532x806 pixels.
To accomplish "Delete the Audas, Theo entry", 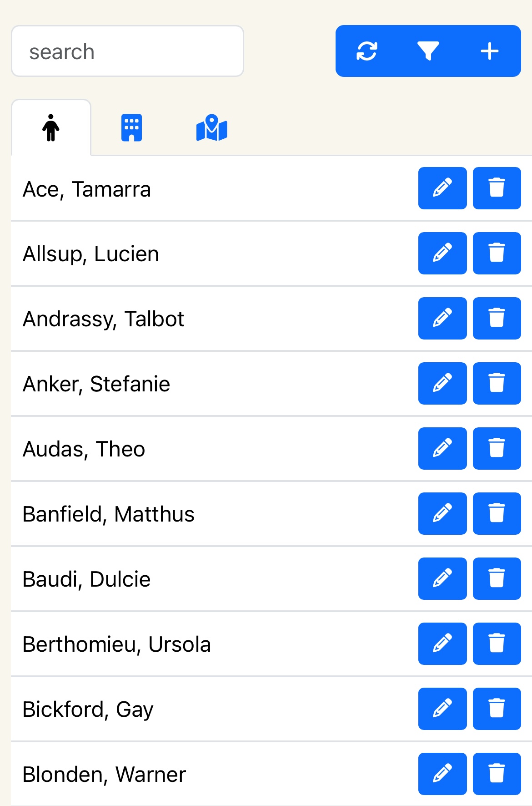I will [x=497, y=448].
